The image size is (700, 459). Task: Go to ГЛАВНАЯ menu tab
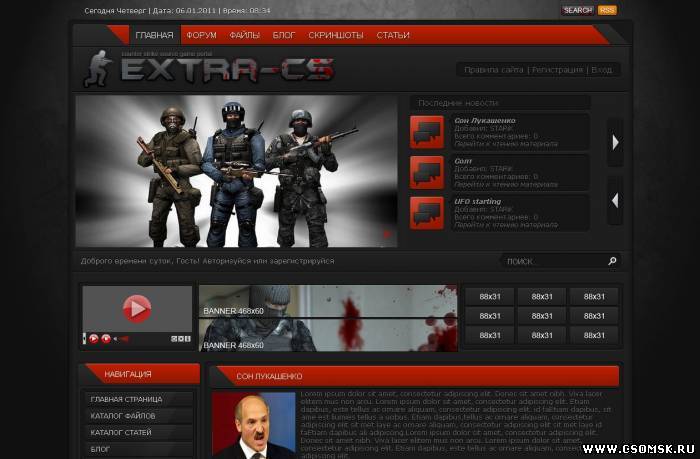pos(154,35)
